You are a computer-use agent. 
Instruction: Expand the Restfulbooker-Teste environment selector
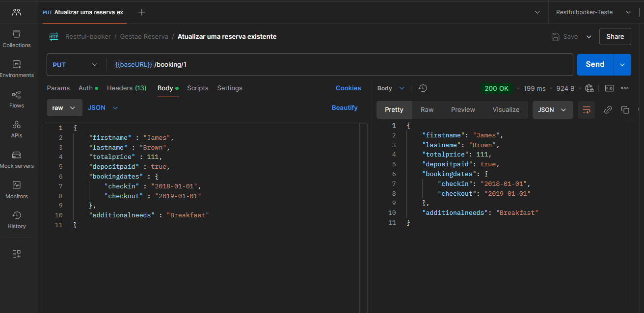pyautogui.click(x=590, y=12)
